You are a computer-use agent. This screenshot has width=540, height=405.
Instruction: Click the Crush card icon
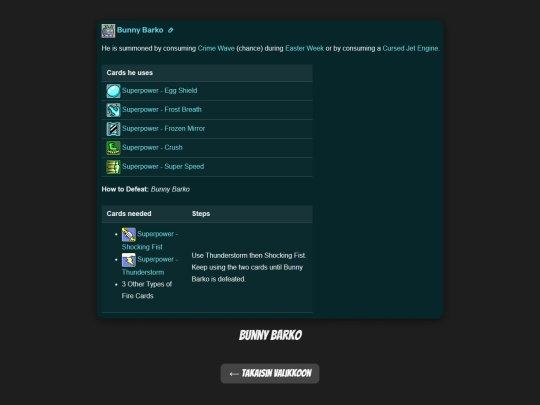click(113, 148)
